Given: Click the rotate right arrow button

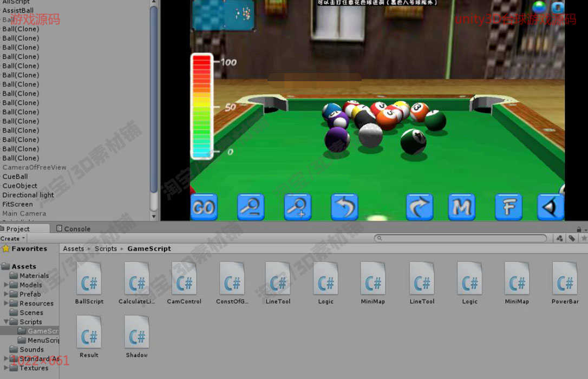Looking at the screenshot, I should (x=419, y=207).
